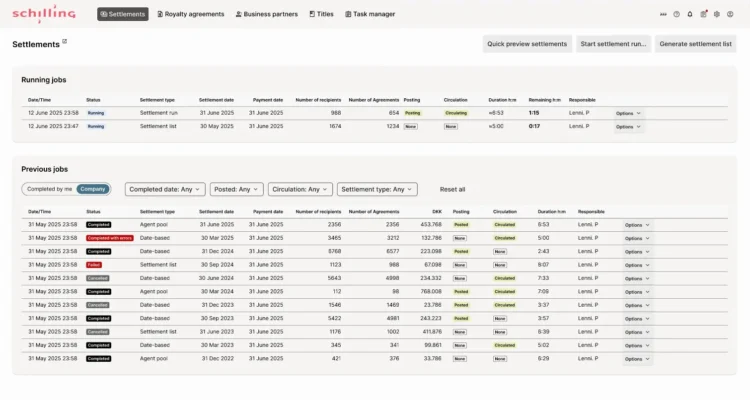Open the user profile icon

pyautogui.click(x=730, y=14)
